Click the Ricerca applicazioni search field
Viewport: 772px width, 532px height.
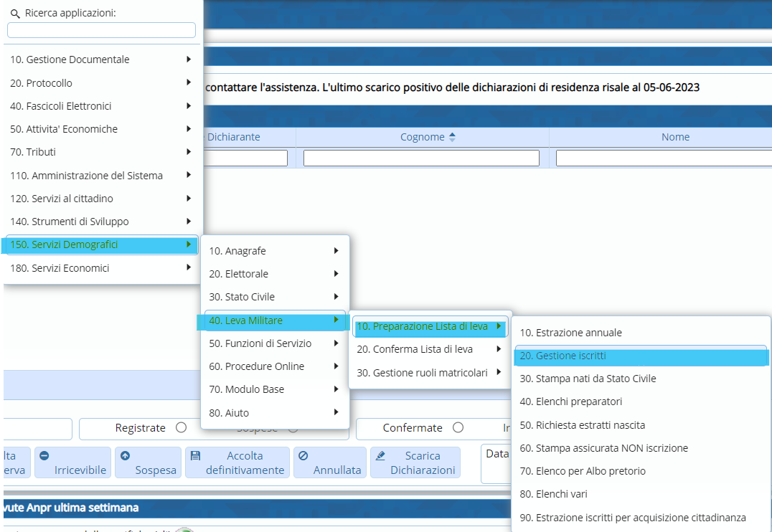tap(101, 30)
